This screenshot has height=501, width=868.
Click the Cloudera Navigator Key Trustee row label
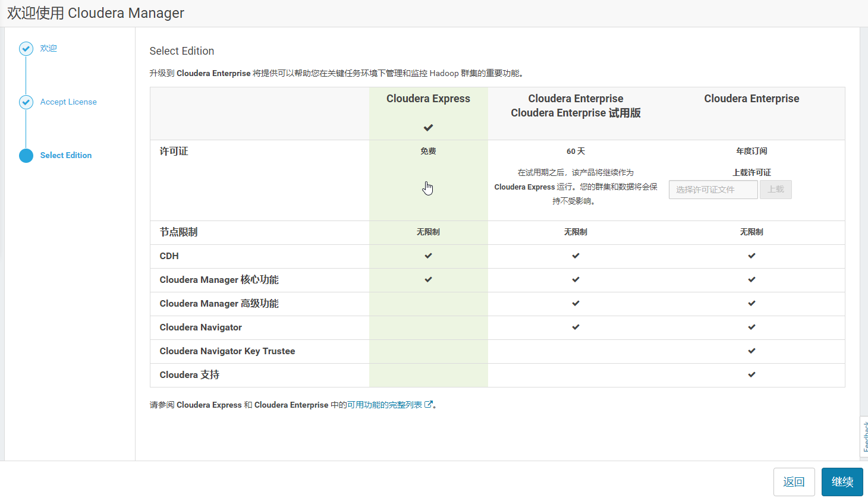pos(227,351)
